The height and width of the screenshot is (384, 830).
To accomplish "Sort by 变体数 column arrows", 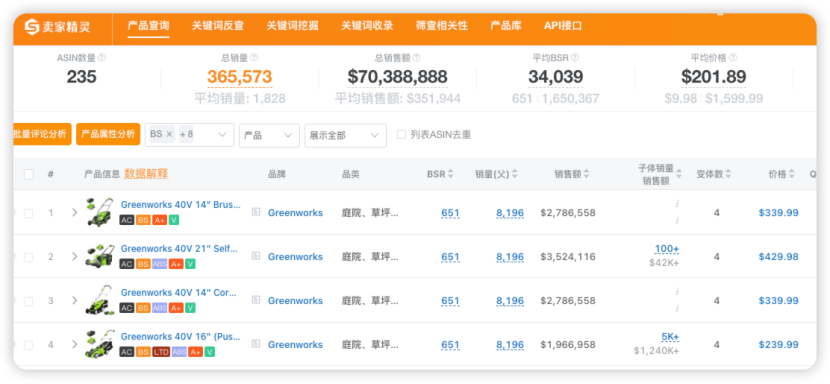I will point(728,174).
